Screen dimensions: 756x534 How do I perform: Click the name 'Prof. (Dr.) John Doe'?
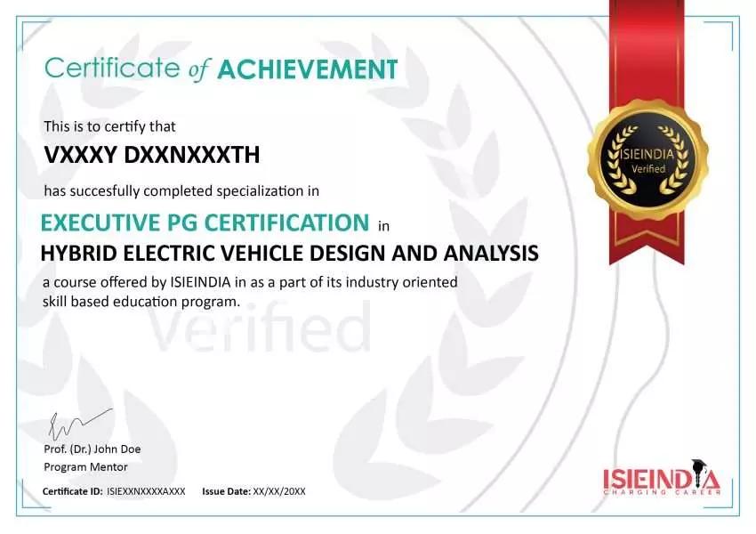pos(92,449)
